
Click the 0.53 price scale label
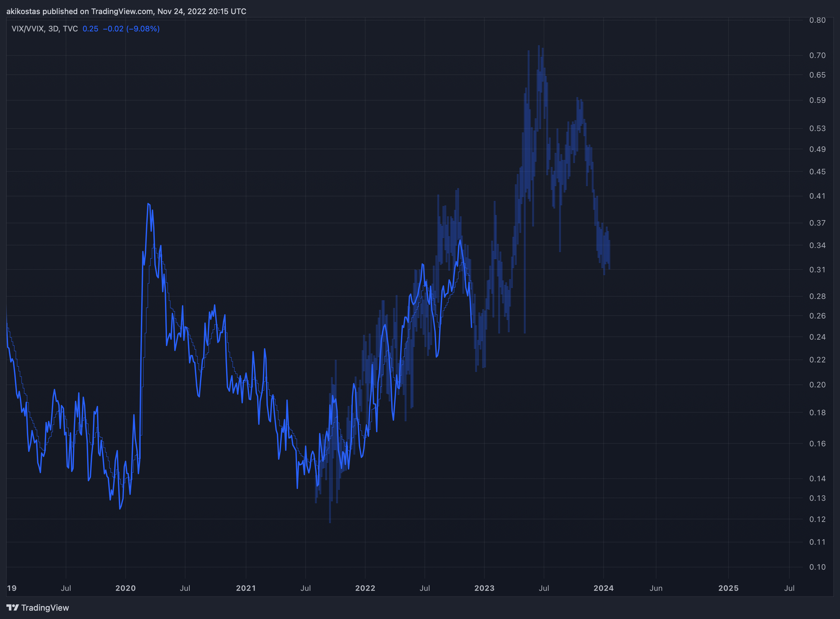pyautogui.click(x=818, y=128)
